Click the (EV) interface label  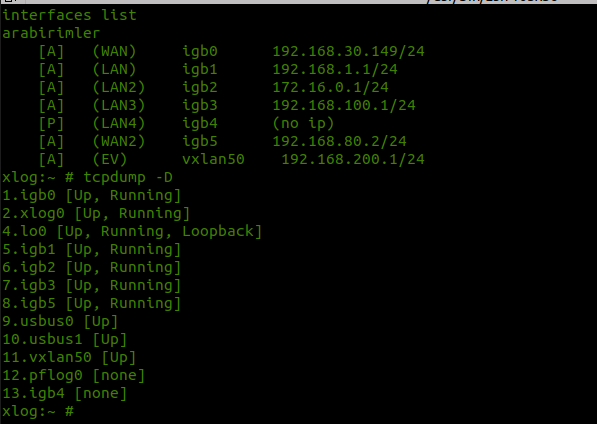click(110, 159)
